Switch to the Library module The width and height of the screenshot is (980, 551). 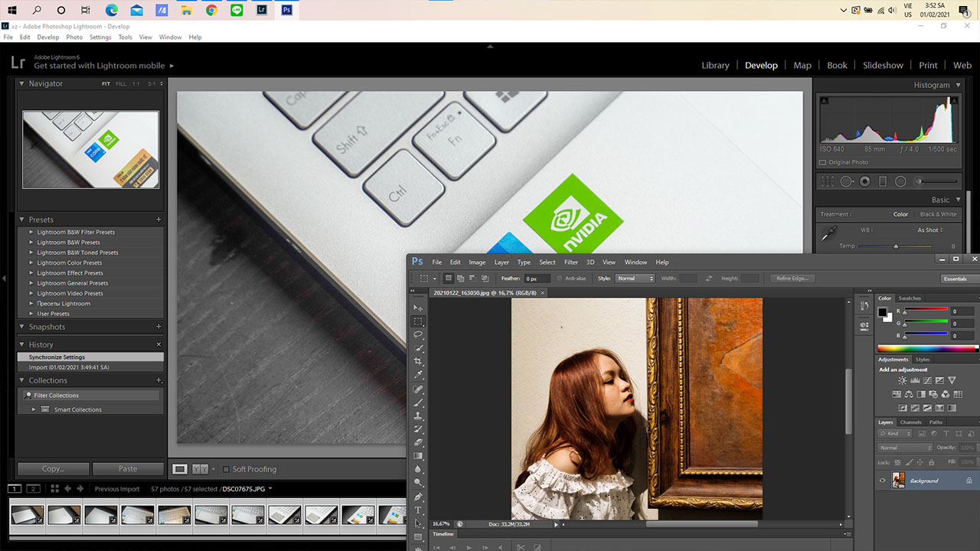[715, 65]
